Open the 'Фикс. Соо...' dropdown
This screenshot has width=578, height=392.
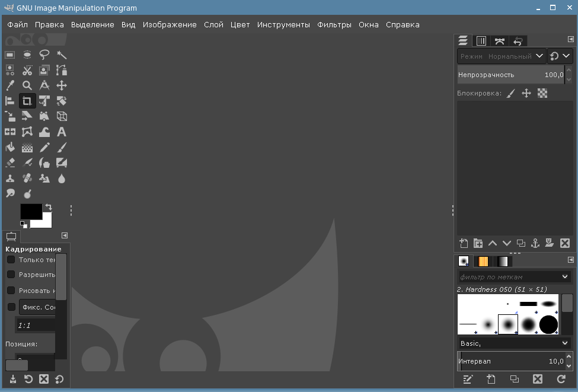pyautogui.click(x=37, y=307)
